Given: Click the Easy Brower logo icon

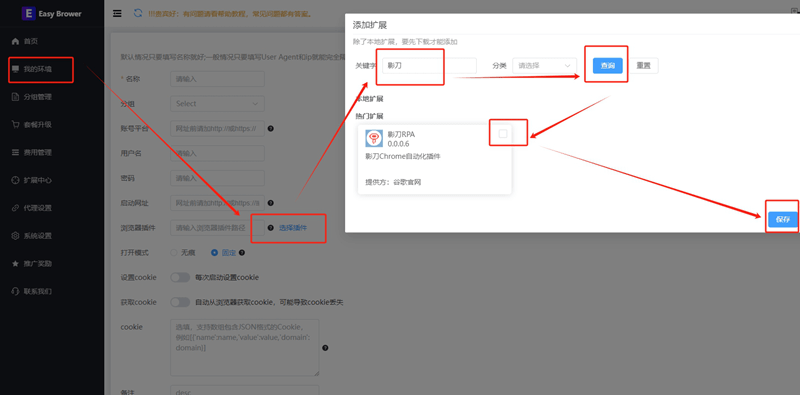Looking at the screenshot, I should click(28, 13).
